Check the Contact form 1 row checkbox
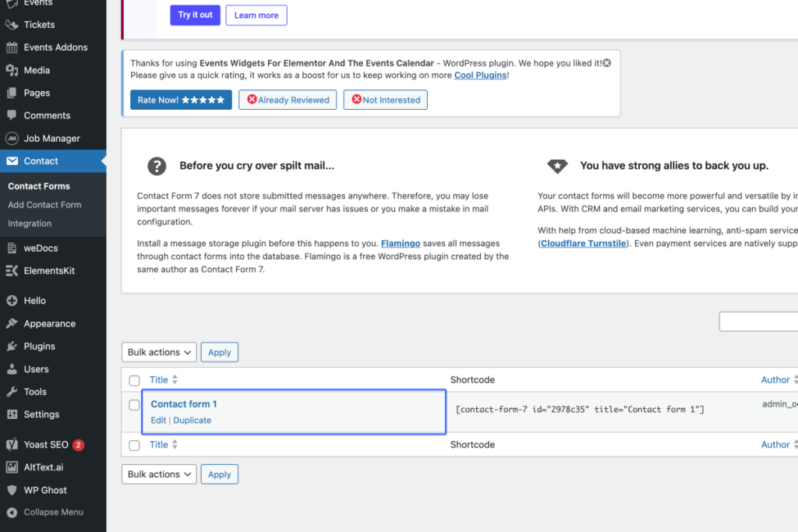Viewport: 798px width, 532px height. 134,405
